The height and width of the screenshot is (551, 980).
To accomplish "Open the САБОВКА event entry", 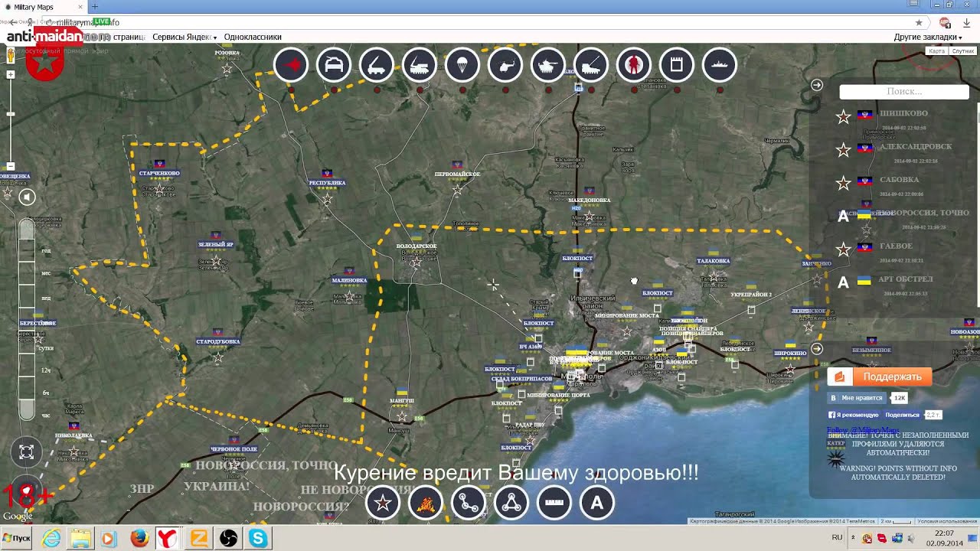I will [x=899, y=180].
